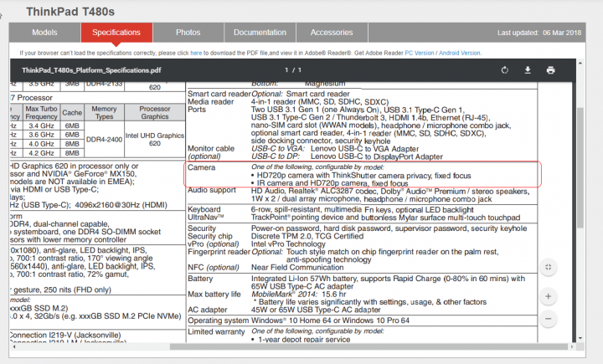The height and width of the screenshot is (364, 603).
Task: Click the 'Ports' row label
Action: (x=197, y=110)
